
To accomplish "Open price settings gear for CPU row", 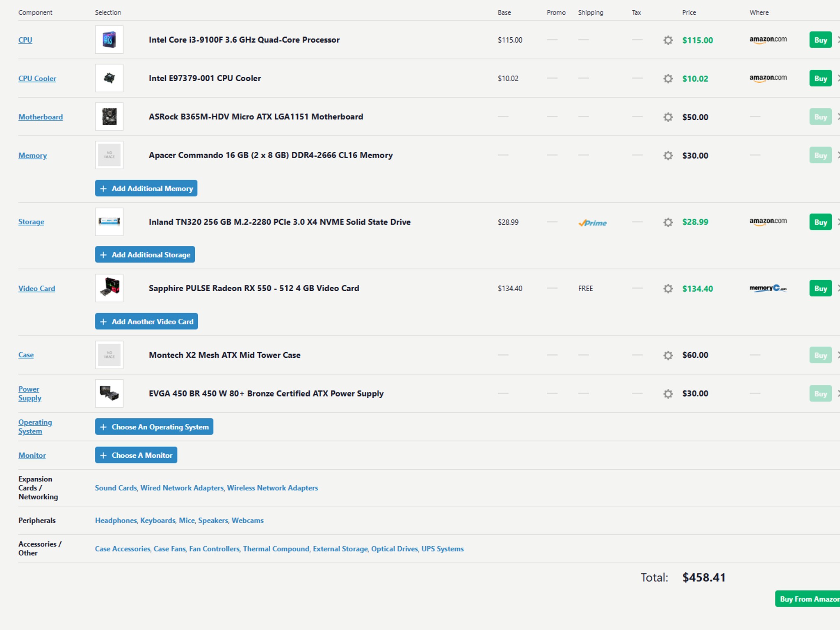I will 668,40.
